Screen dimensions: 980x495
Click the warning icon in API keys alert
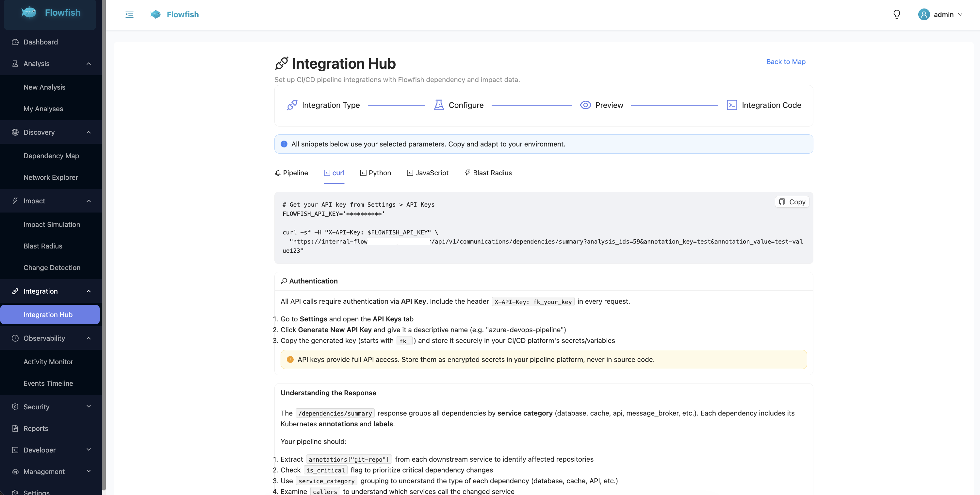pyautogui.click(x=290, y=359)
